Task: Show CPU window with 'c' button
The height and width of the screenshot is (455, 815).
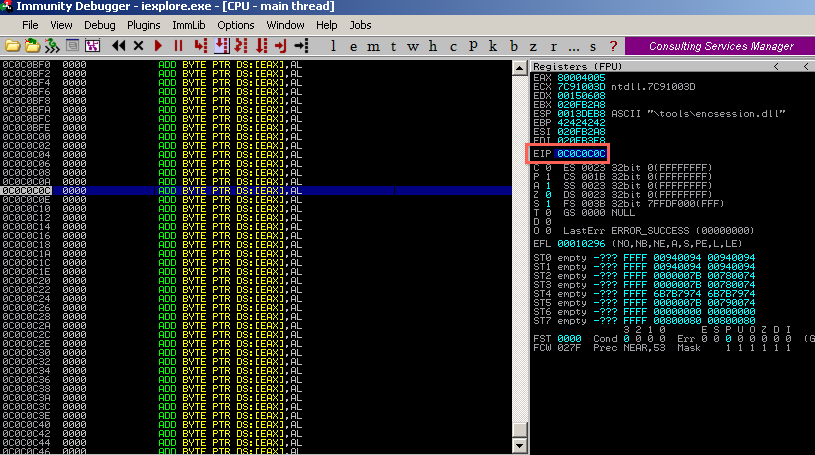Action: (453, 46)
